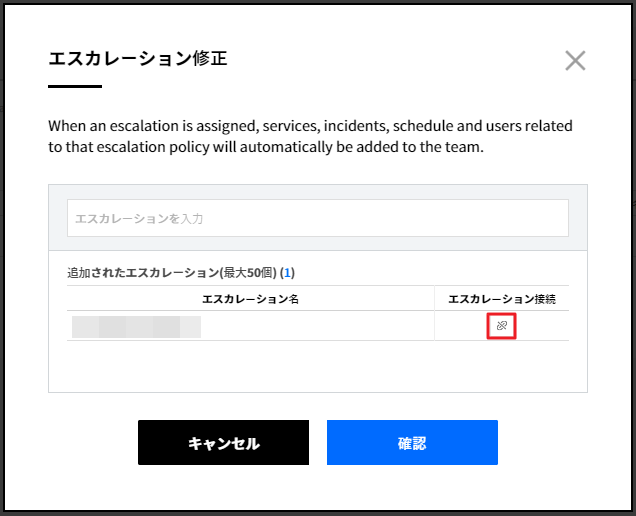Click the エスカレーション修正 dialog title
Screen dimensions: 636x516
point(138,59)
